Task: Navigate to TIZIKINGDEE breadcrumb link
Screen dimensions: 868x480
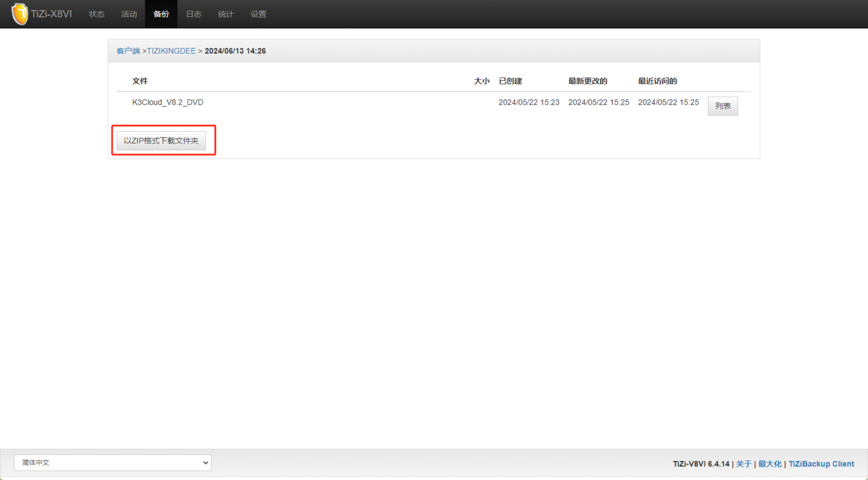Action: (171, 51)
